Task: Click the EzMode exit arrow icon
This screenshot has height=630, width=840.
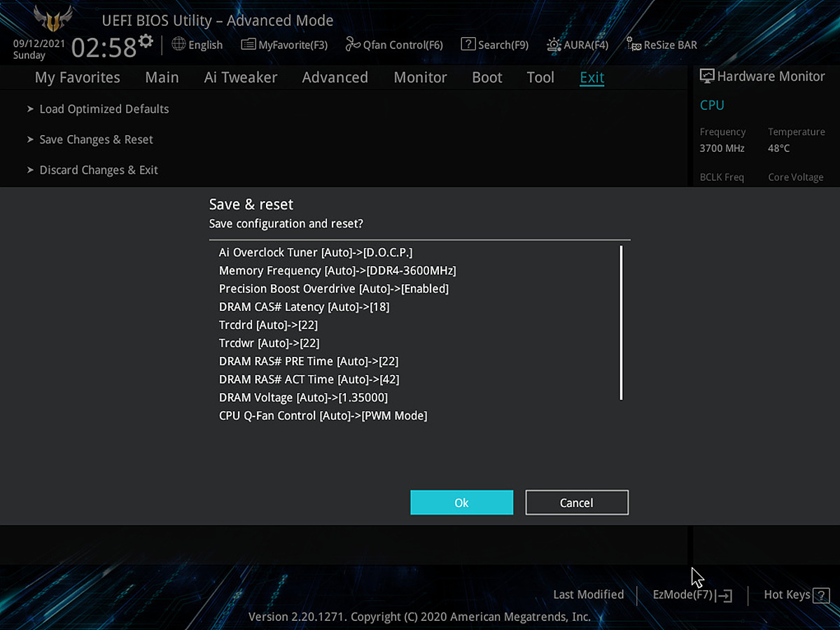Action: (724, 596)
